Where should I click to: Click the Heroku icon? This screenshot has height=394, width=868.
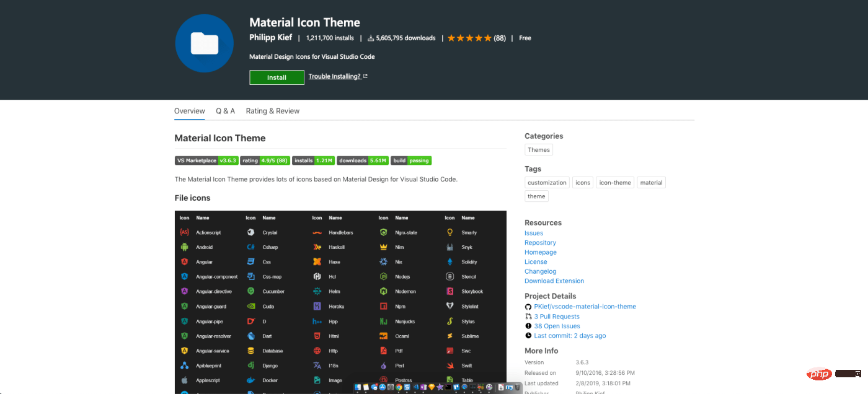[x=317, y=306]
